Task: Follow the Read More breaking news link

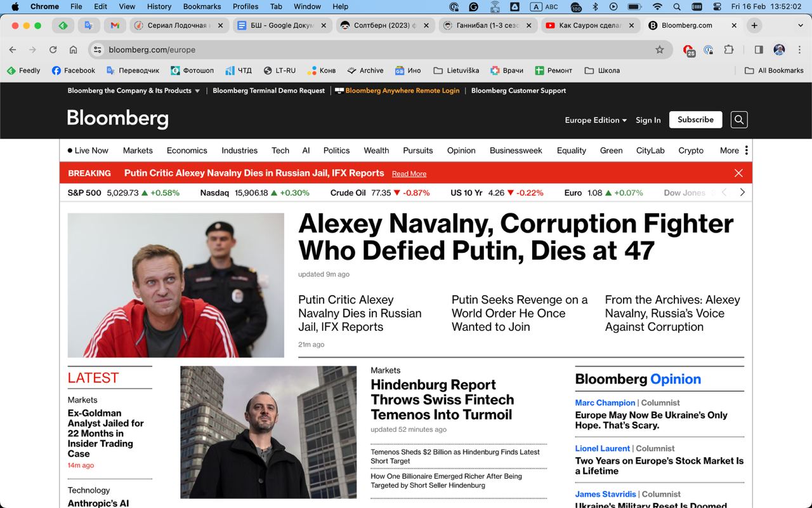Action: (x=409, y=174)
